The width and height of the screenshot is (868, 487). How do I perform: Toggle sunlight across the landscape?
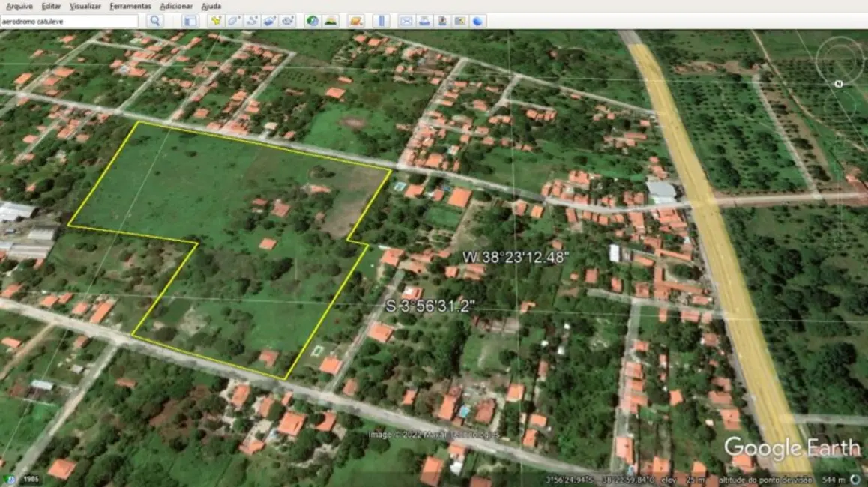(330, 21)
